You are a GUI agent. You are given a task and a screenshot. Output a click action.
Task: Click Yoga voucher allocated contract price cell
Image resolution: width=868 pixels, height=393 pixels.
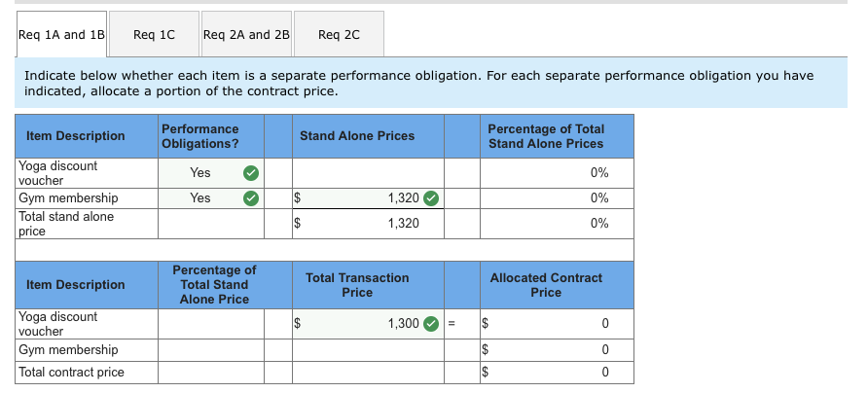[557, 324]
